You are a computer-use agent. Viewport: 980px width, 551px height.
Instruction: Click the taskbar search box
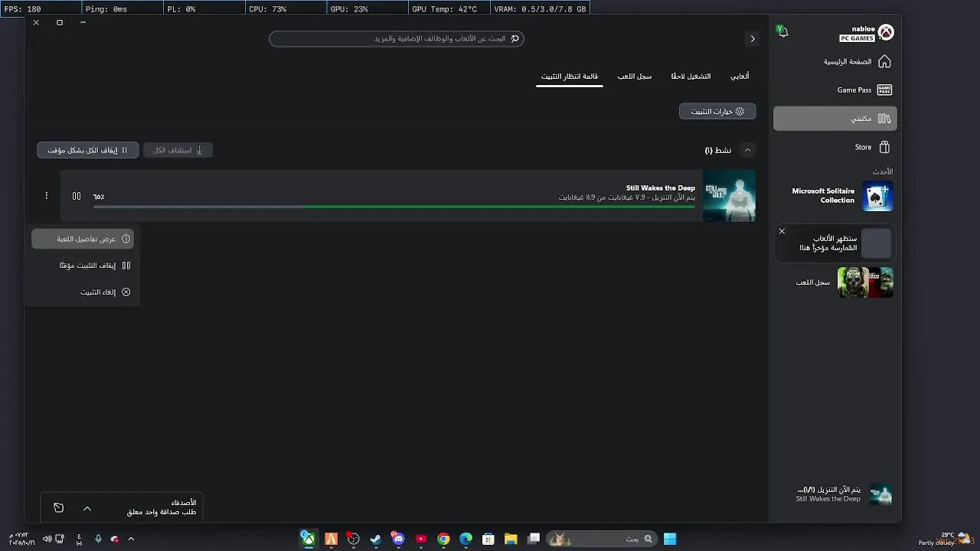tap(603, 540)
